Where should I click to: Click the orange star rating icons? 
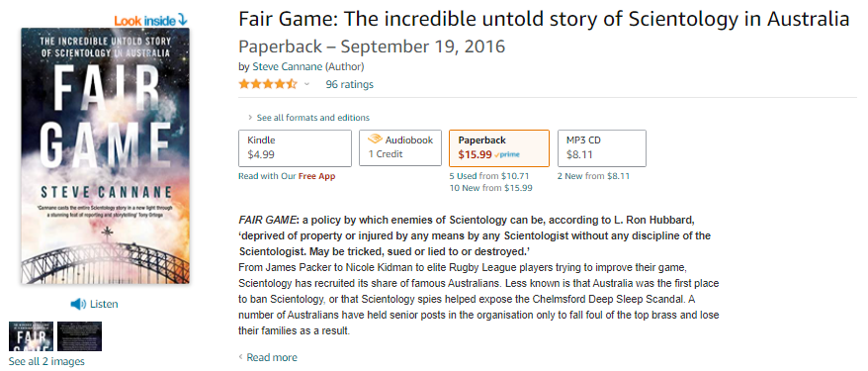268,84
